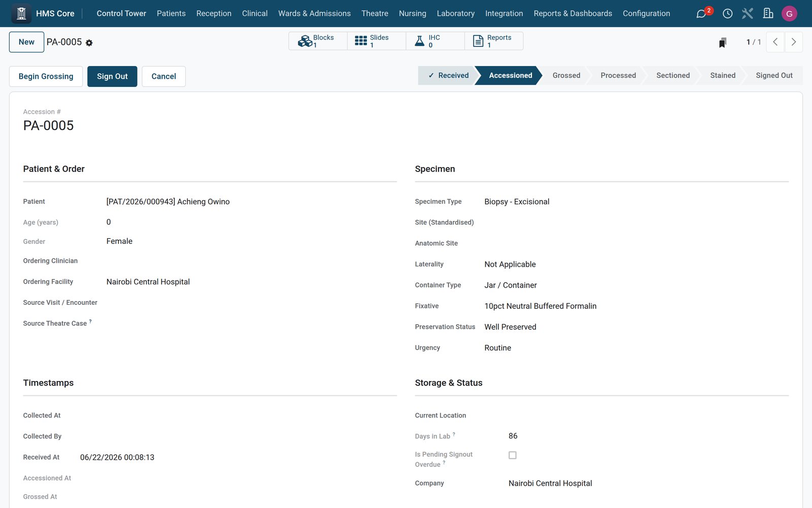812x508 pixels.
Task: Open the activities clock icon
Action: point(727,14)
